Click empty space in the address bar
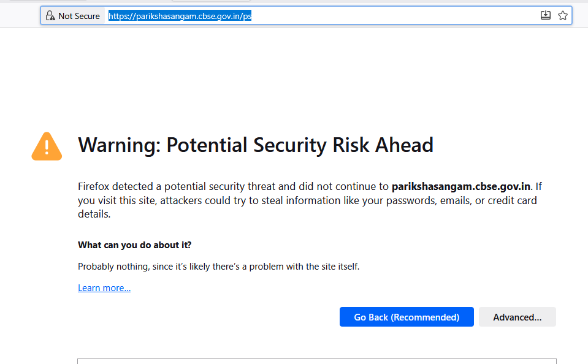The height and width of the screenshot is (364, 588). coord(392,16)
